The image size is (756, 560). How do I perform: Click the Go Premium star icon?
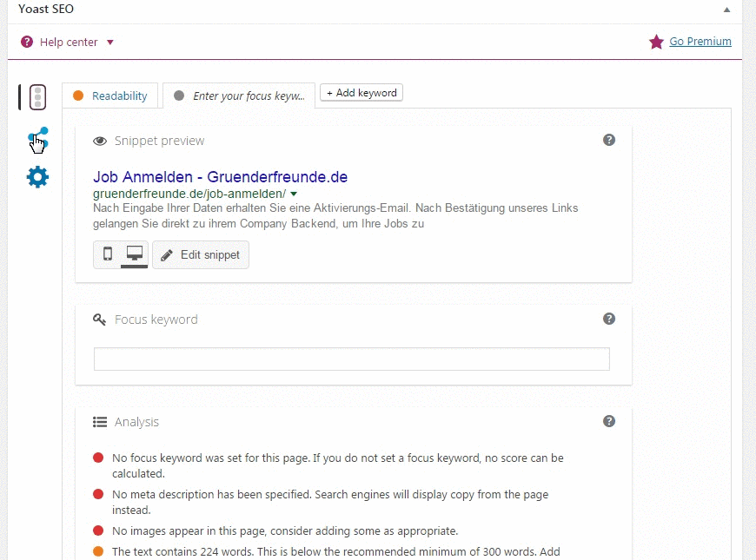656,42
